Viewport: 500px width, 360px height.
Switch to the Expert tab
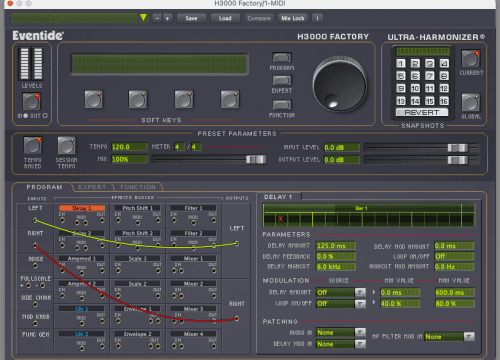tap(92, 187)
